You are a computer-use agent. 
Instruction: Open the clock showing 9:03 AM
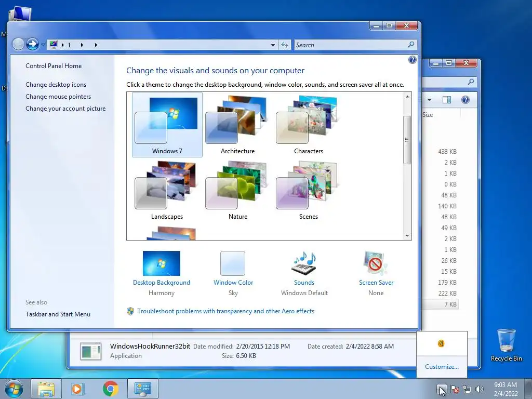pyautogui.click(x=506, y=389)
